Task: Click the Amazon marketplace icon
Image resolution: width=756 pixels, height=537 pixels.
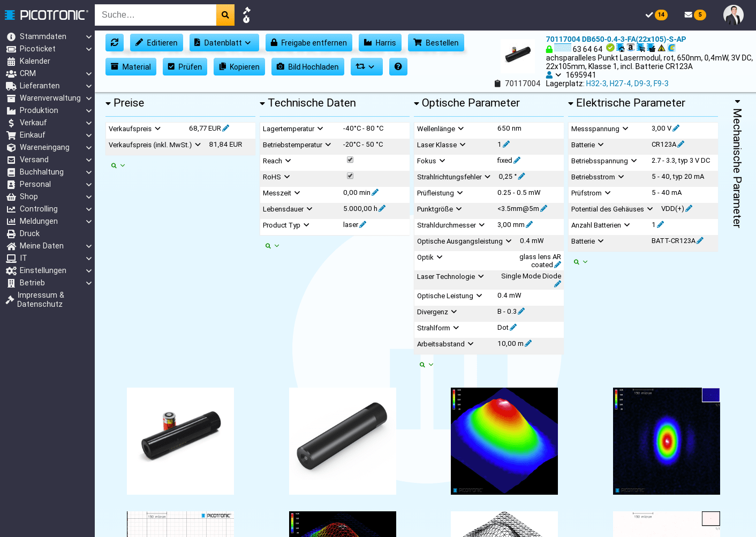Action: [631, 48]
